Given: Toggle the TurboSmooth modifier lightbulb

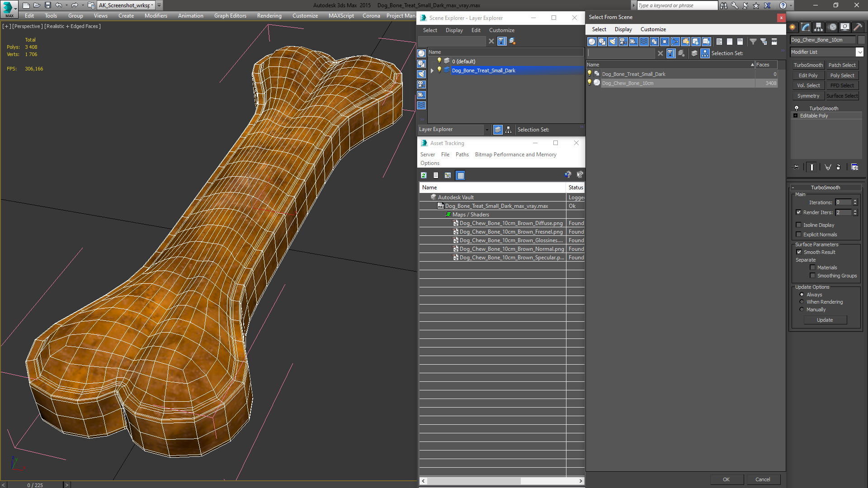Looking at the screenshot, I should (x=797, y=108).
